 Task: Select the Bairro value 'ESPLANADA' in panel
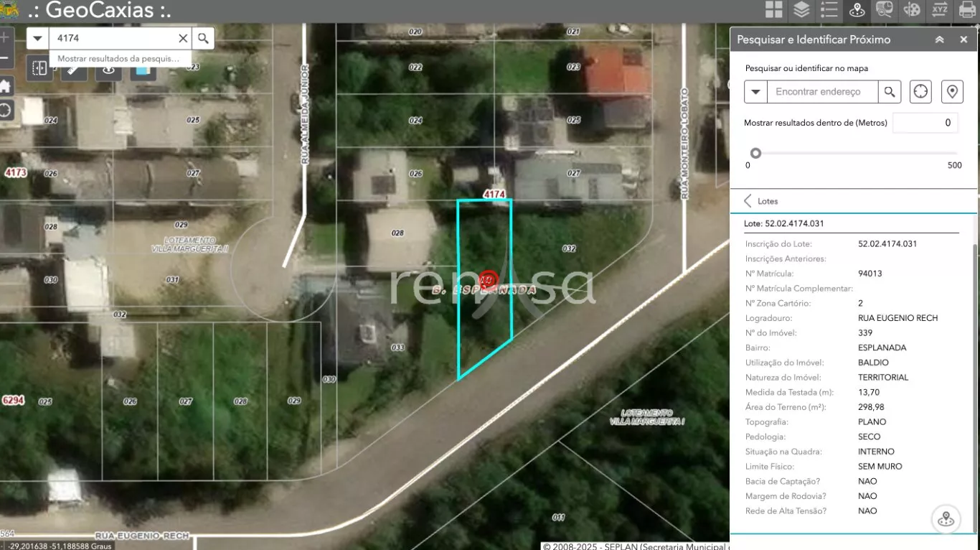coord(882,348)
